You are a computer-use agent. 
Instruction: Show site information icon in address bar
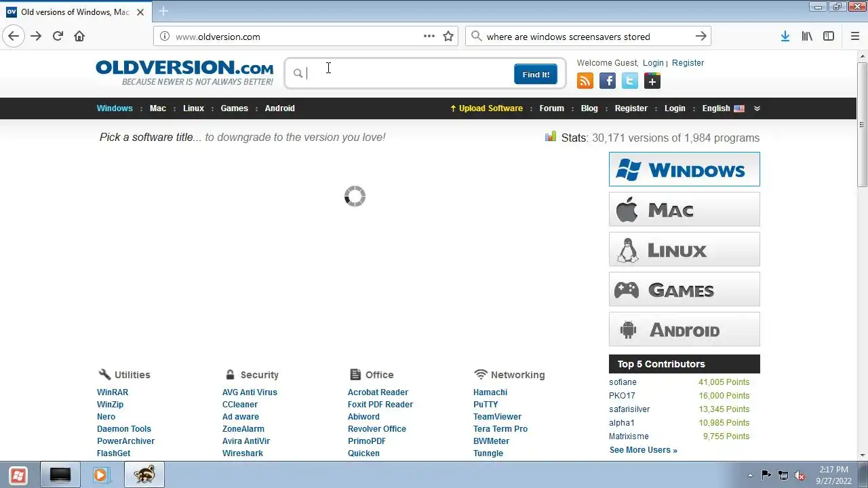point(164,37)
